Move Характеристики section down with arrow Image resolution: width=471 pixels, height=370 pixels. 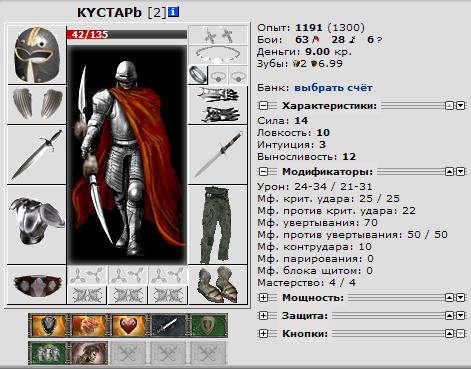click(460, 106)
